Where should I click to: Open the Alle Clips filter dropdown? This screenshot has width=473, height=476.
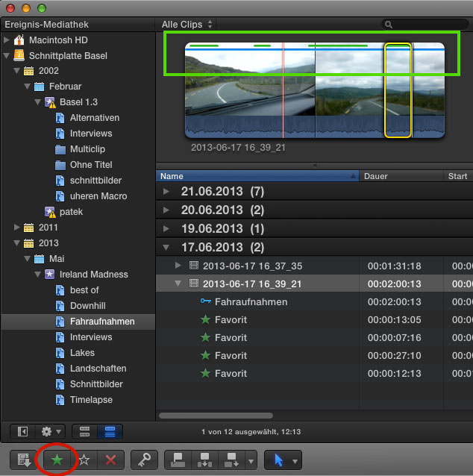187,25
